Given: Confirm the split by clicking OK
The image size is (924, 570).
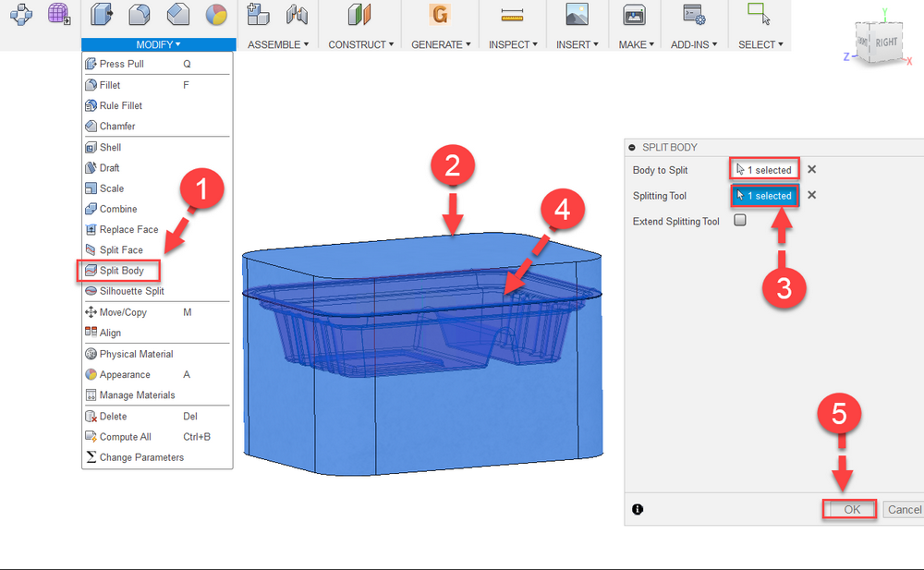Looking at the screenshot, I should click(x=848, y=509).
